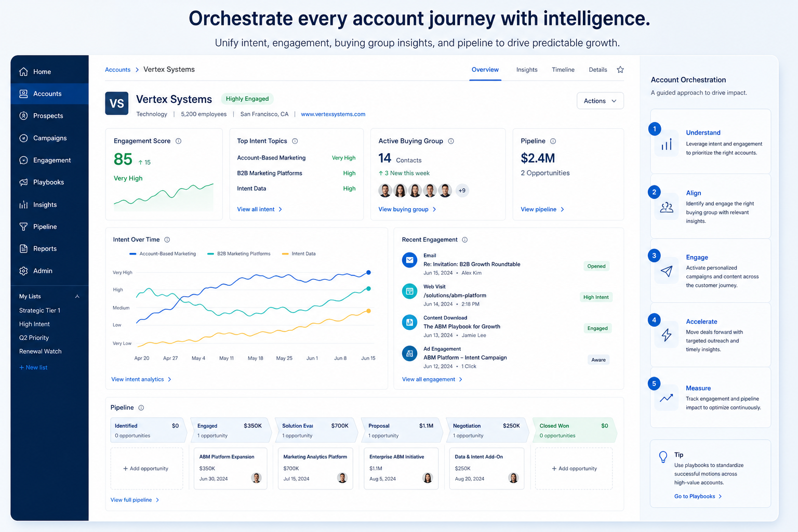Image resolution: width=798 pixels, height=532 pixels.
Task: Select Renewal Watch list
Action: pos(41,352)
